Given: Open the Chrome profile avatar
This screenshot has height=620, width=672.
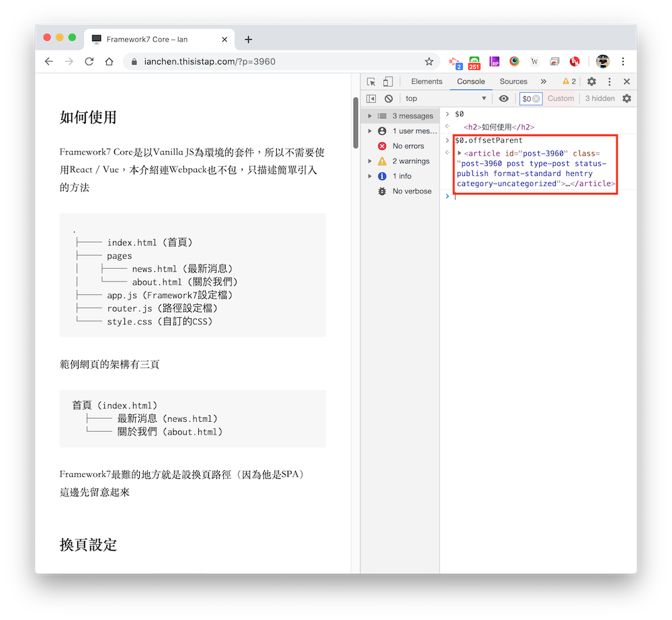Looking at the screenshot, I should click(603, 61).
